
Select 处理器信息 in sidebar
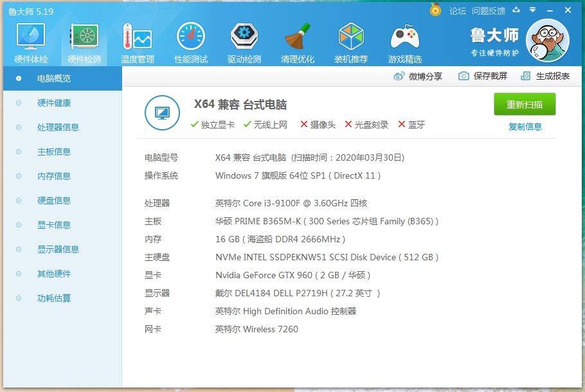[x=62, y=127]
